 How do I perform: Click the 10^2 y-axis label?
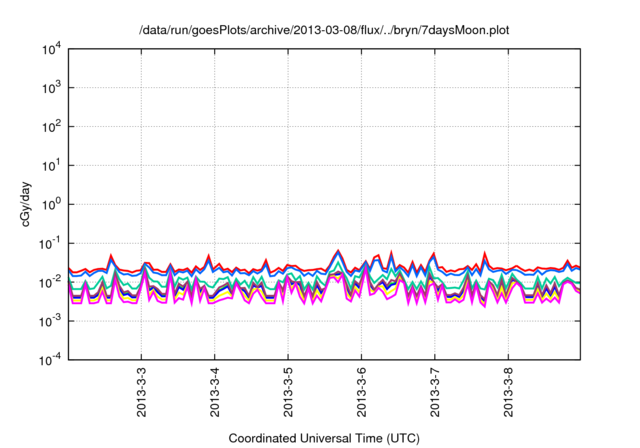point(51,126)
